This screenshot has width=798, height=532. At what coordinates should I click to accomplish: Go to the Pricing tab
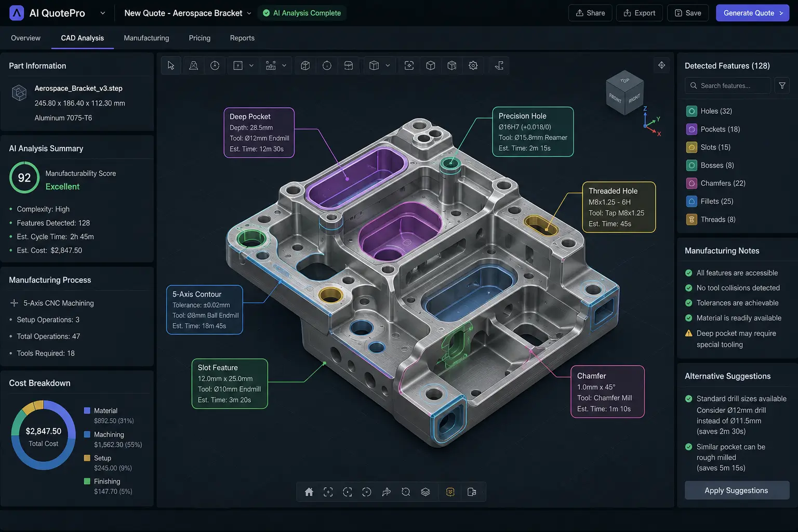(199, 38)
